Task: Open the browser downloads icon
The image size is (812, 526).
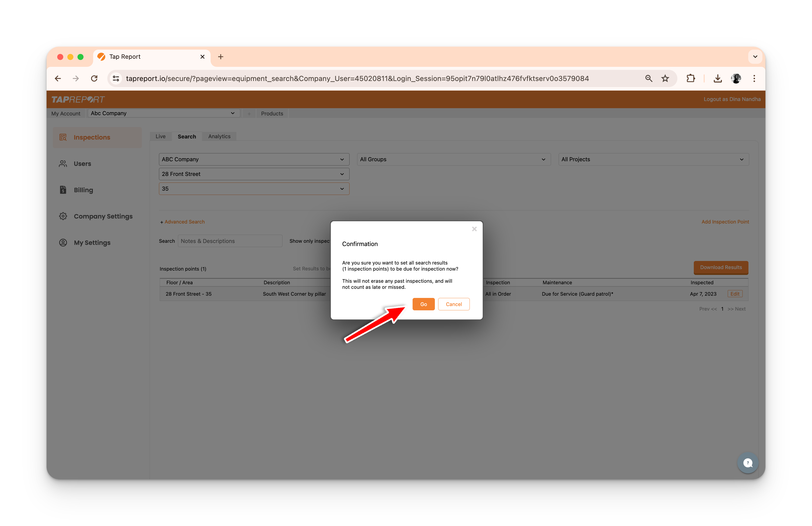Action: pyautogui.click(x=718, y=78)
